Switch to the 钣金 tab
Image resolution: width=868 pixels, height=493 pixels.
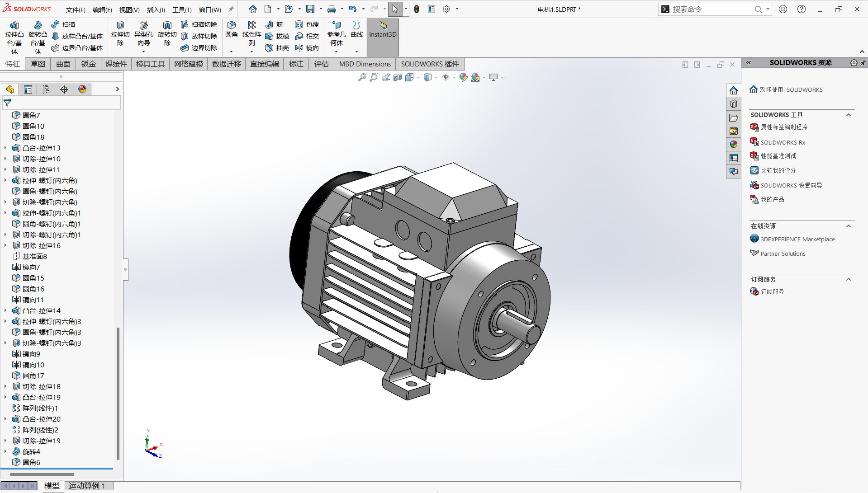[x=89, y=64]
